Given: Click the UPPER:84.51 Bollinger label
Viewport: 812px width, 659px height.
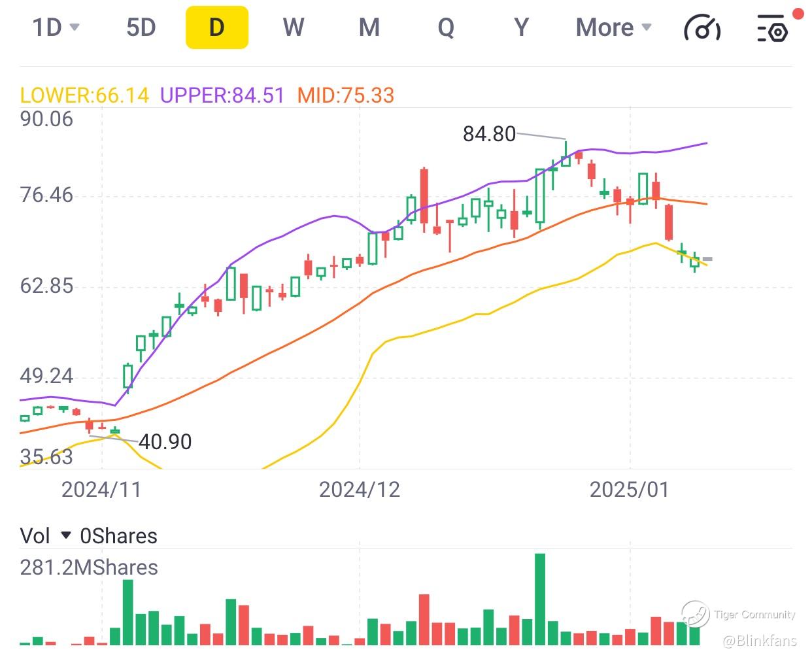Looking at the screenshot, I should click(x=222, y=95).
